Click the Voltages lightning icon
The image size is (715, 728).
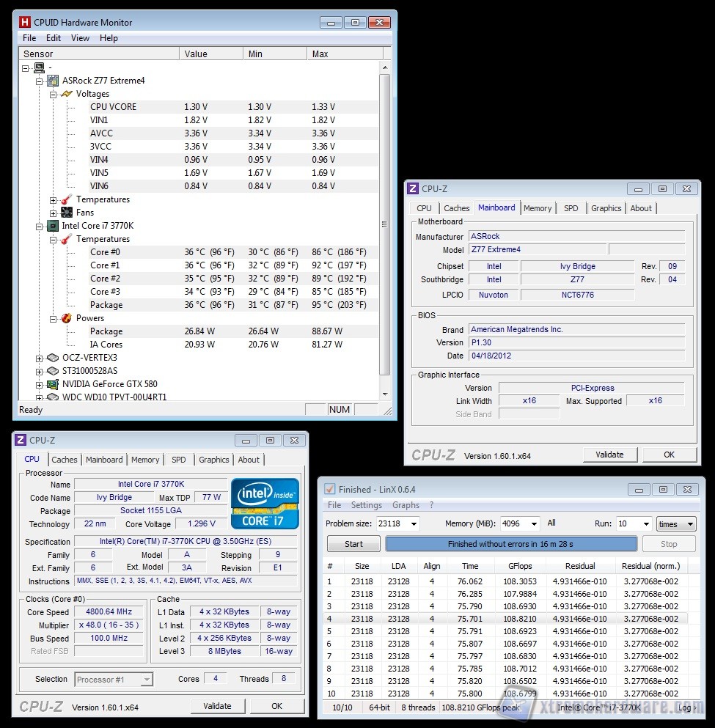(x=67, y=94)
